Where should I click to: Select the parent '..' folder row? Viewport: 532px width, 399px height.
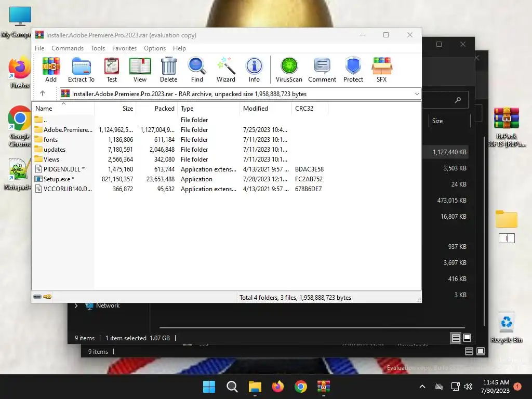[180, 120]
